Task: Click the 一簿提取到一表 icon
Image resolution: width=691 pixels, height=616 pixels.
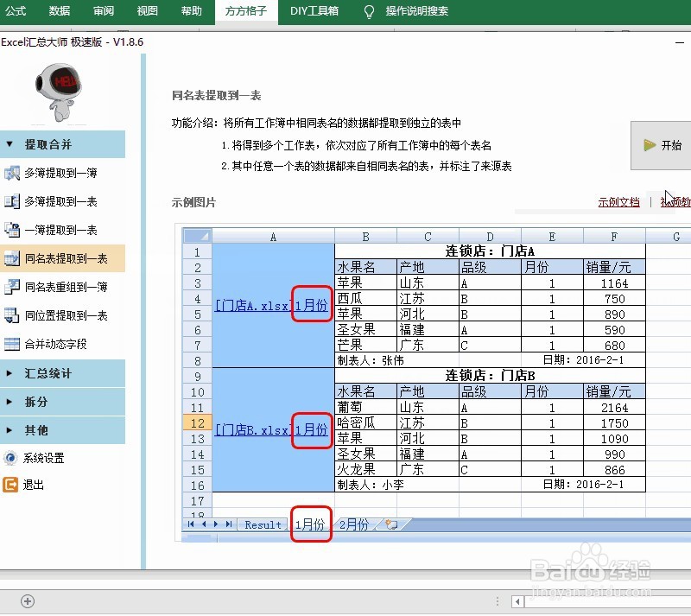Action: click(12, 230)
